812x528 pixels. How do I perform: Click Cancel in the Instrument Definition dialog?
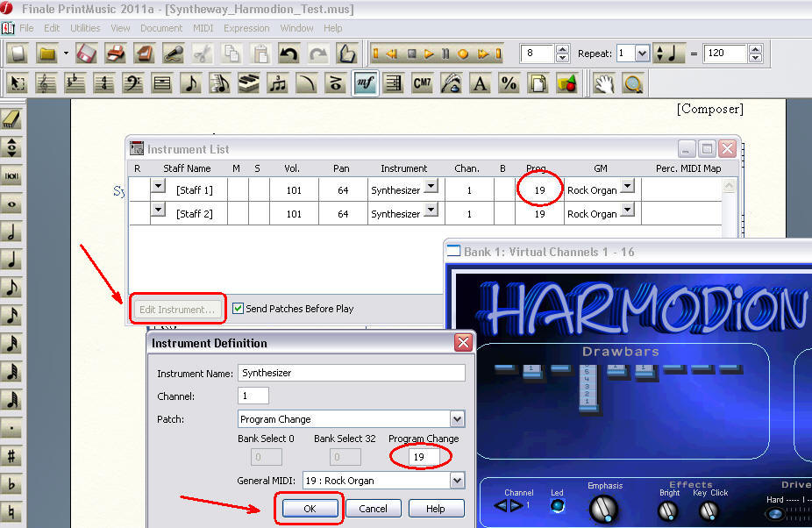[x=373, y=509]
